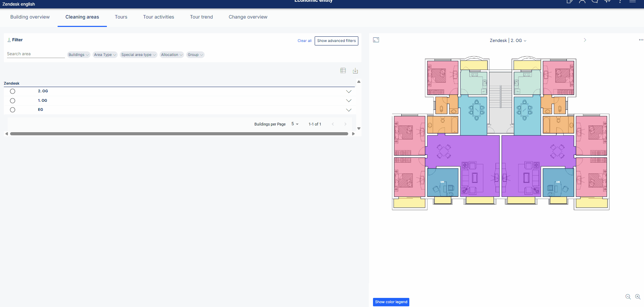Click scroll down arrow of list
This screenshot has width=644, height=307.
click(359, 129)
